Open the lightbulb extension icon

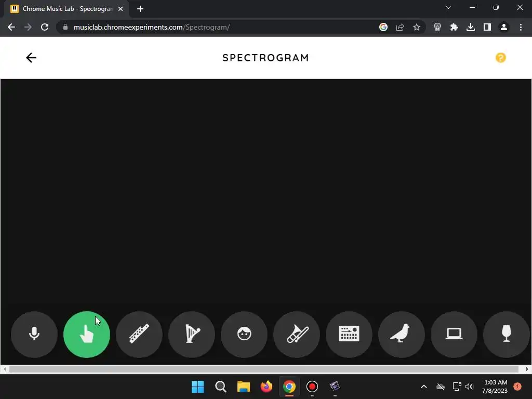coord(437,27)
